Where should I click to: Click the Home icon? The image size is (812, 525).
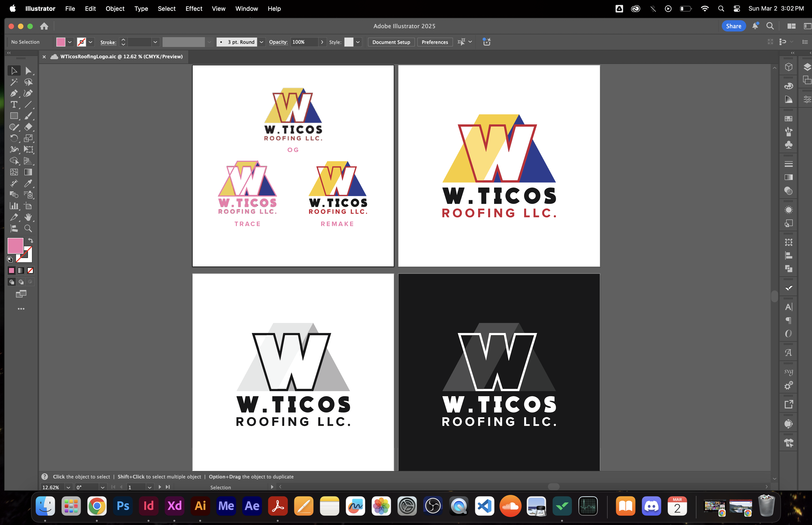(44, 26)
